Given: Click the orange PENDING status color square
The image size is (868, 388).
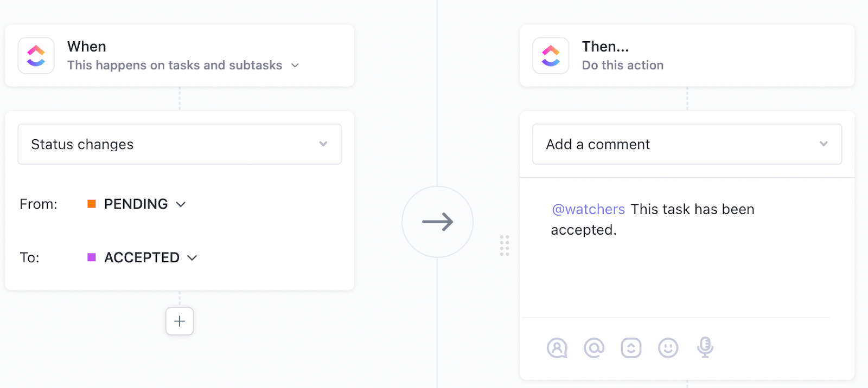Looking at the screenshot, I should (92, 203).
